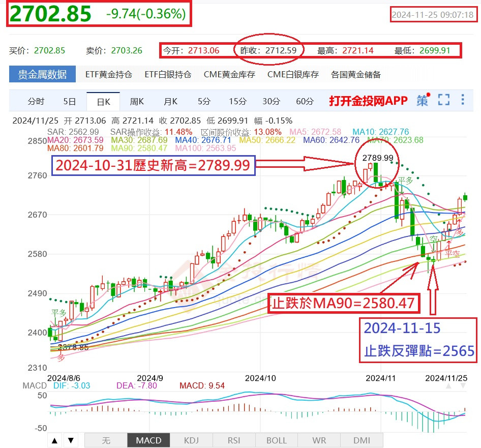Toggle fullscreen chart view icon

pyautogui.click(x=443, y=100)
